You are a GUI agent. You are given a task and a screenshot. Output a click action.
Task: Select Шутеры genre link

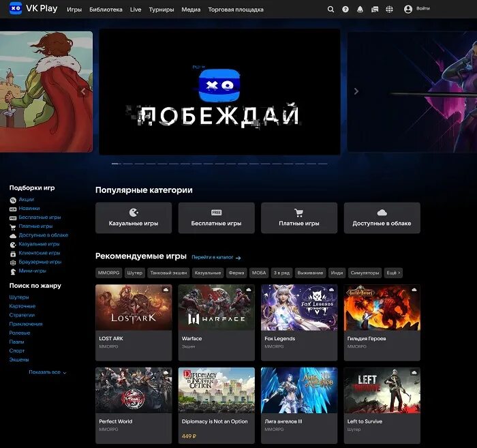point(19,297)
